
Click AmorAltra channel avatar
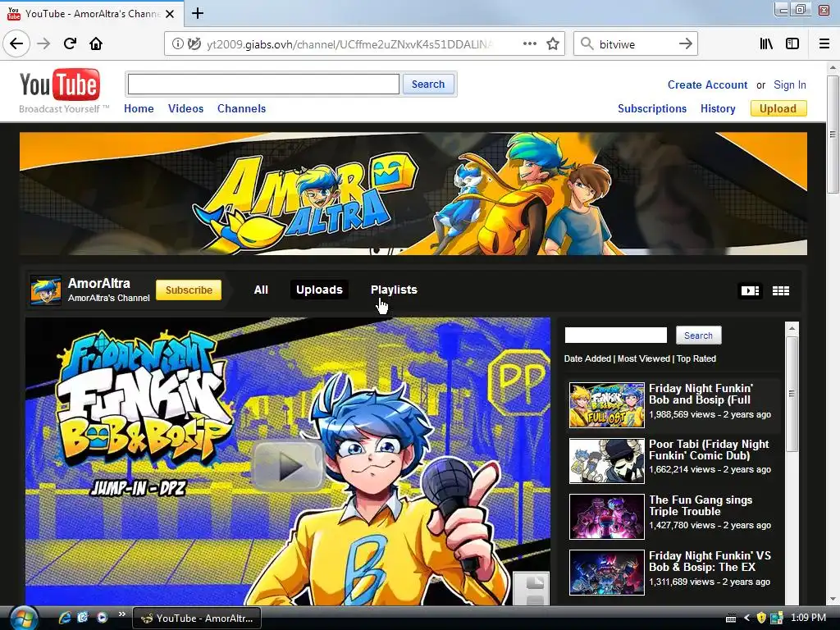click(x=46, y=290)
